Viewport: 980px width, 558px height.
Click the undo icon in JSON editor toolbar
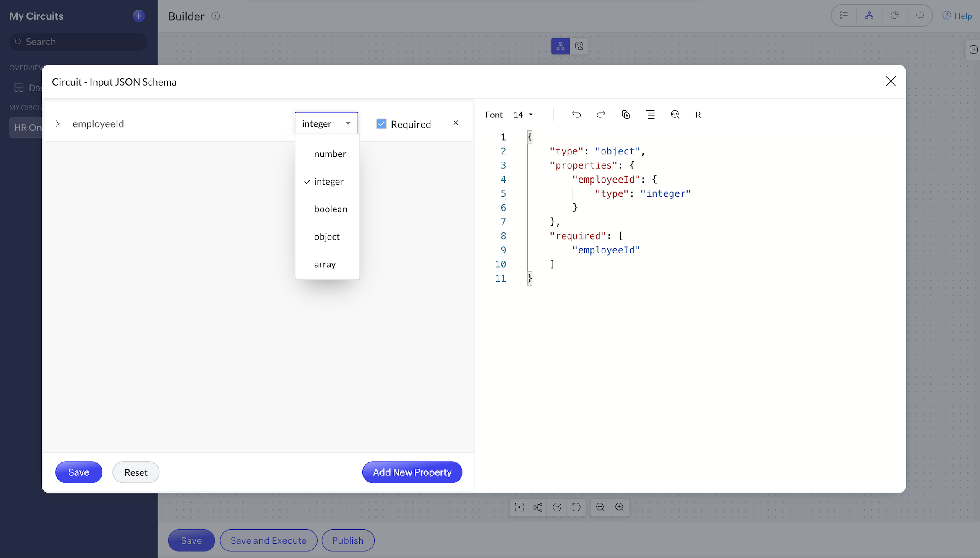[576, 115]
